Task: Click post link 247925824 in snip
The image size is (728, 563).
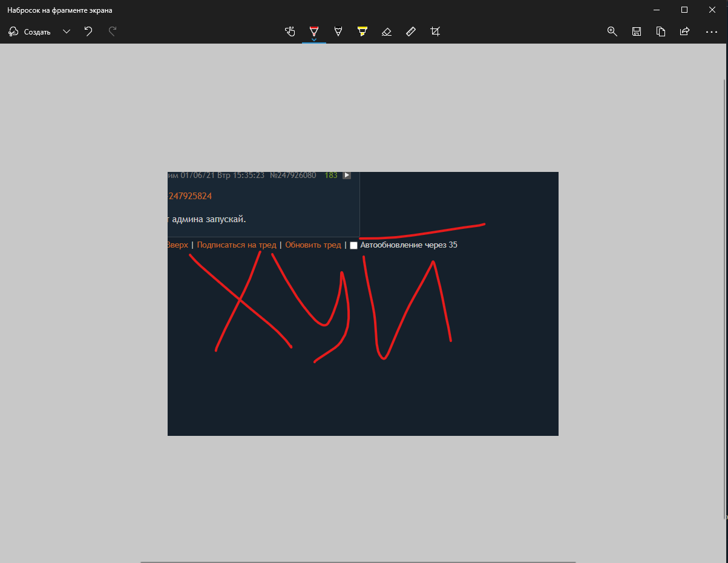Action: pos(190,196)
